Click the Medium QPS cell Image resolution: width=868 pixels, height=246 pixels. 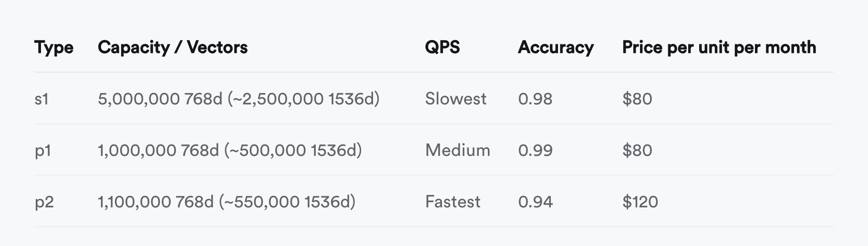pos(457,151)
